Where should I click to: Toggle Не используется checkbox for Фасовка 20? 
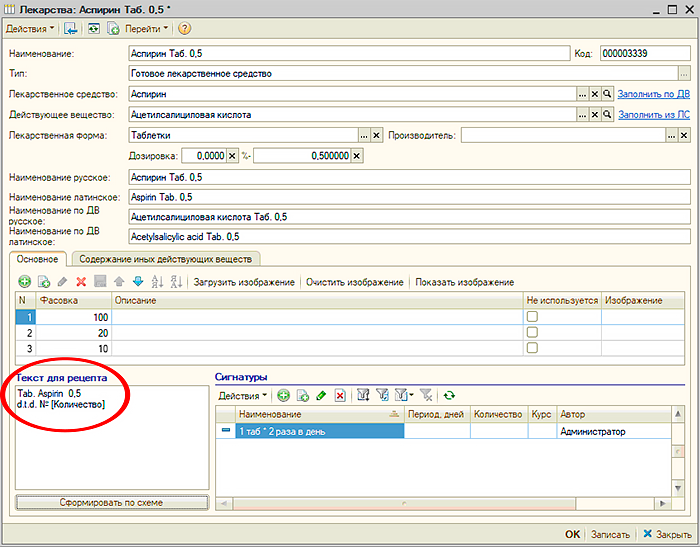[x=532, y=333]
